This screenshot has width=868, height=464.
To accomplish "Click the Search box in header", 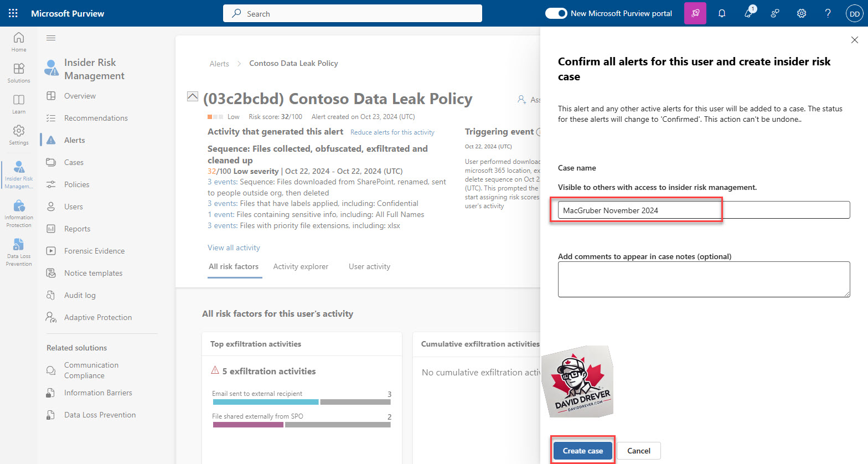I will pos(353,13).
